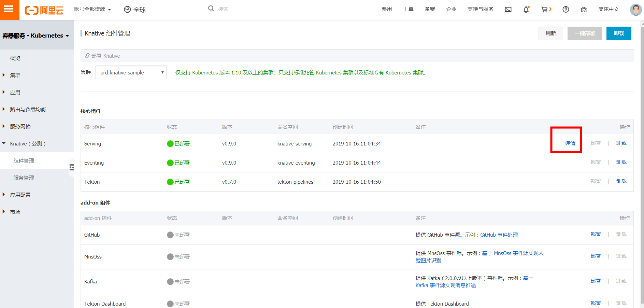Click 部署 link for Tekton Dashboard
The height and width of the screenshot is (308, 644).
click(596, 303)
